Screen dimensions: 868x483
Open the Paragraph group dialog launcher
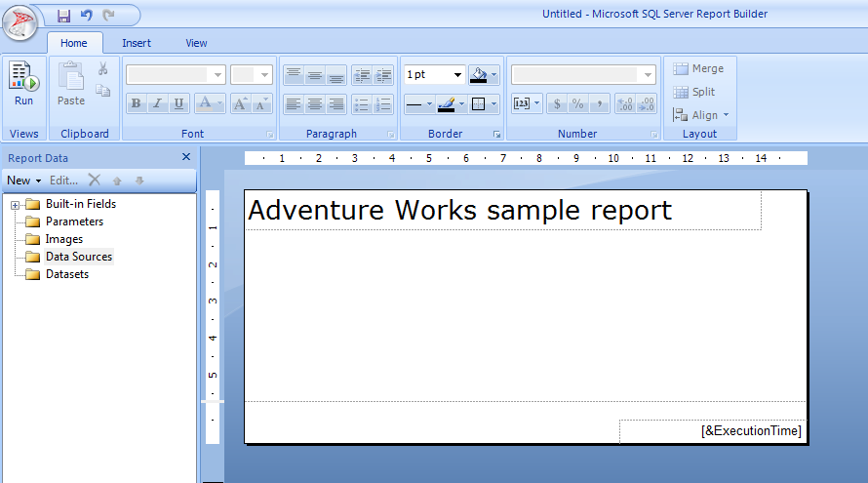(x=391, y=135)
